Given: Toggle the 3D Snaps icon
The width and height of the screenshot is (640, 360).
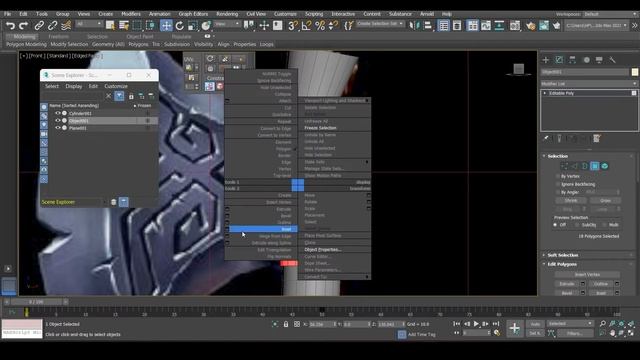Looking at the screenshot, I should point(292,26).
